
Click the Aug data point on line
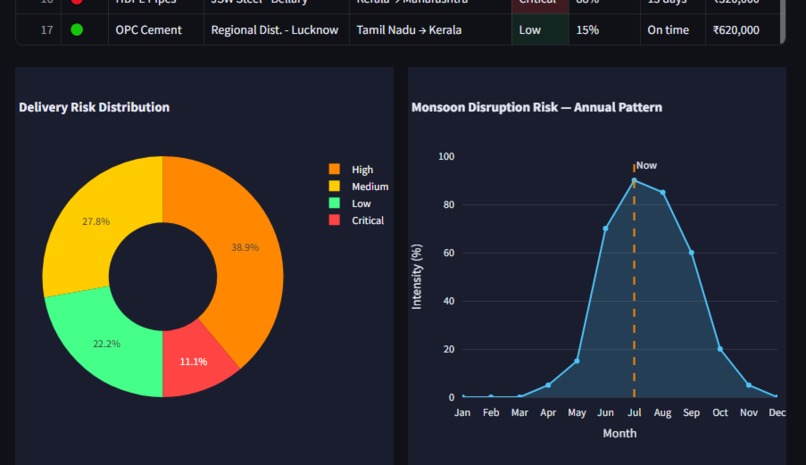point(663,193)
